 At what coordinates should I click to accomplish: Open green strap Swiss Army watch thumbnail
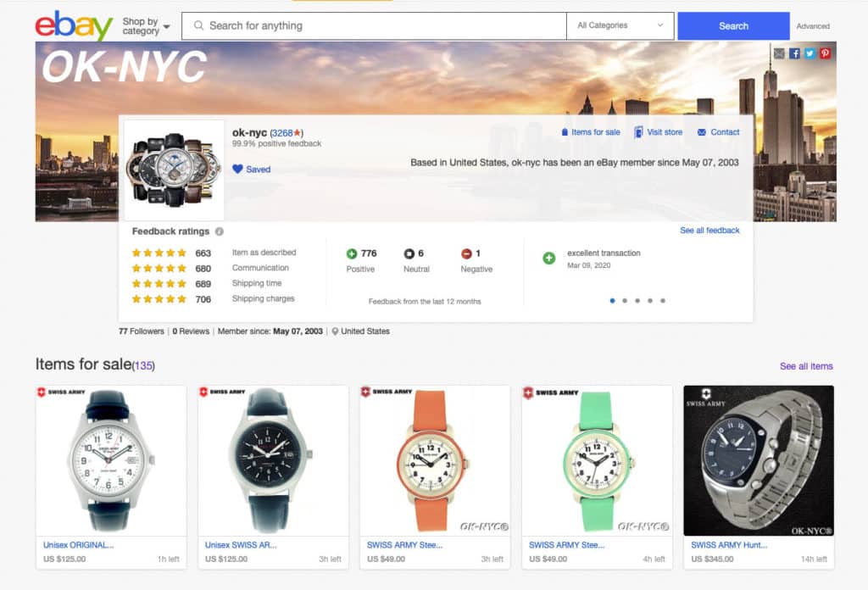coord(597,460)
